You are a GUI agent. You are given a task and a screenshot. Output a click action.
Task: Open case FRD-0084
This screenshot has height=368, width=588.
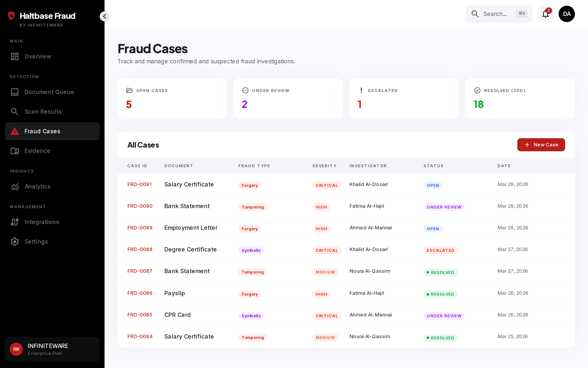140,337
